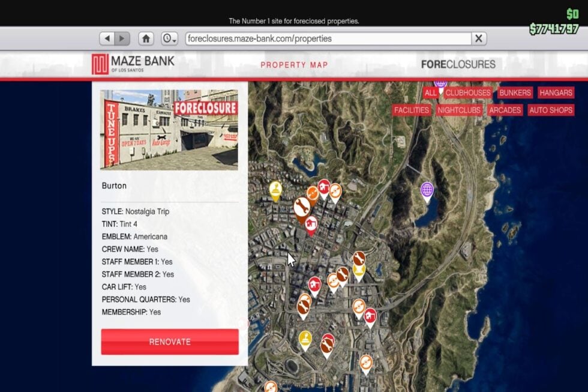Select the large highlighted wrench map marker

pos(302,208)
